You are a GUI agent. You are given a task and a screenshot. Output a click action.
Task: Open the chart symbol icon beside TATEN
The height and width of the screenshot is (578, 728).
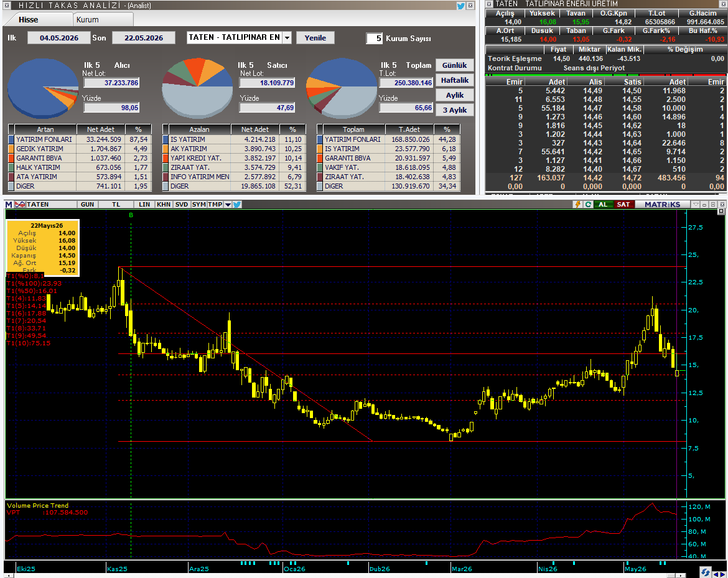click(20, 205)
